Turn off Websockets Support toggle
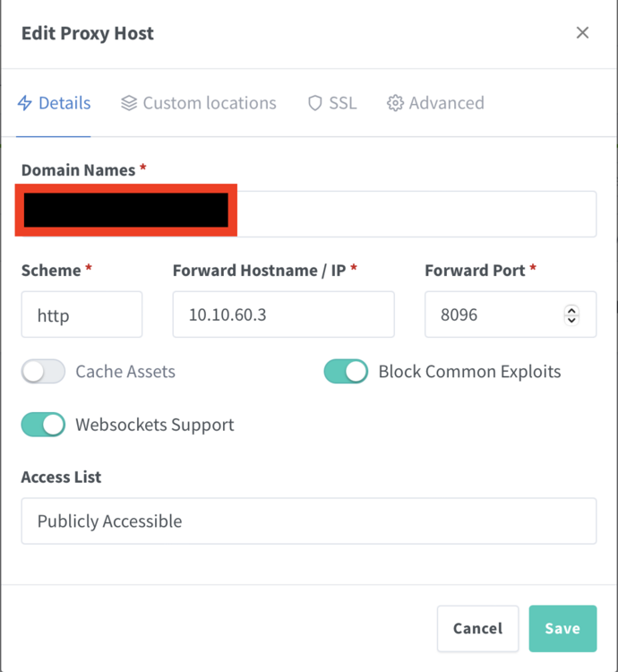The height and width of the screenshot is (672, 618). pos(43,425)
